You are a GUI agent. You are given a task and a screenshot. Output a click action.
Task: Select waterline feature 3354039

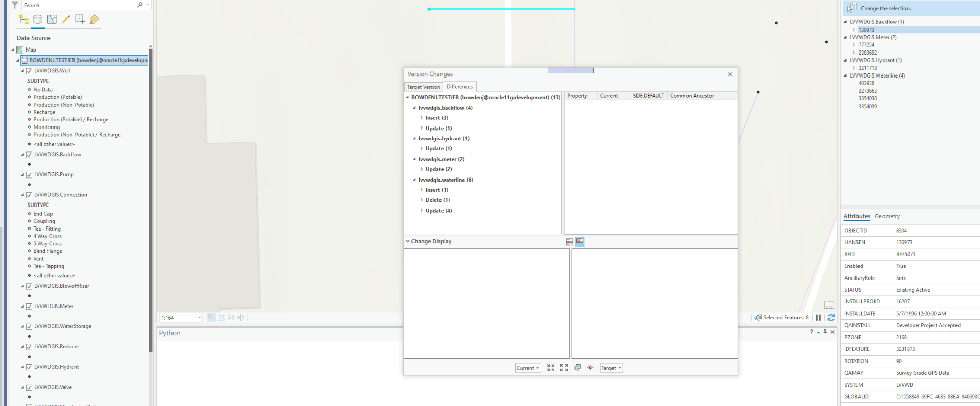click(868, 106)
